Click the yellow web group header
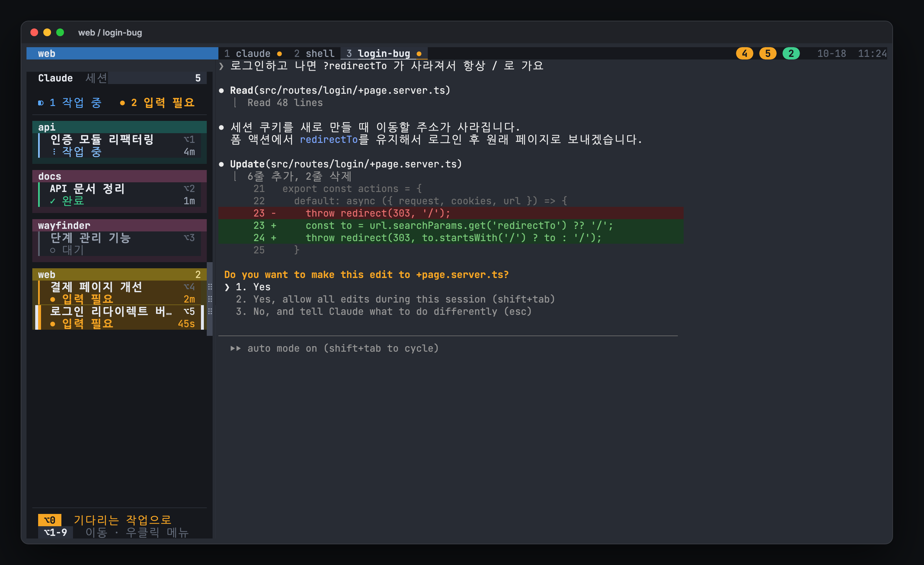Screen dimensions: 924x565 119,275
